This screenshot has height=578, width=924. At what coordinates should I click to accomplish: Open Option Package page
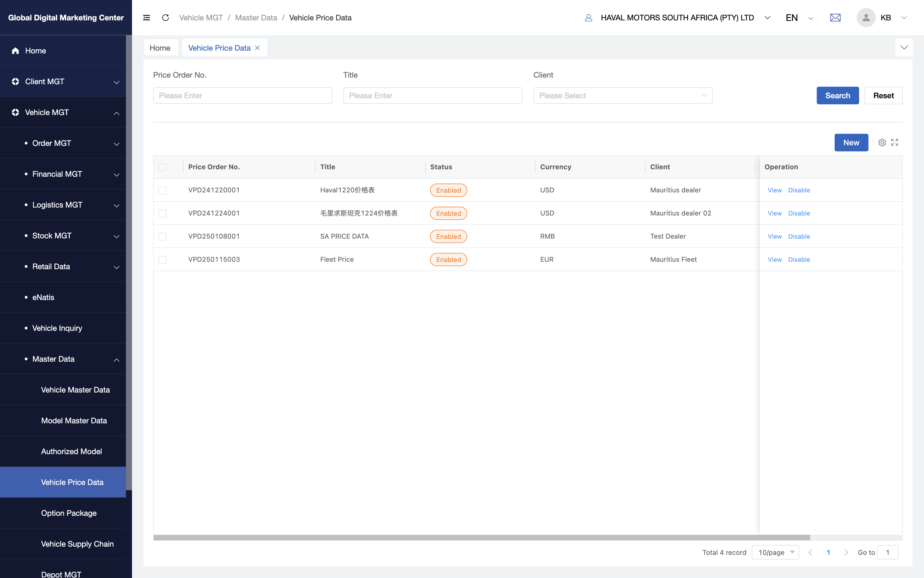coord(63,513)
